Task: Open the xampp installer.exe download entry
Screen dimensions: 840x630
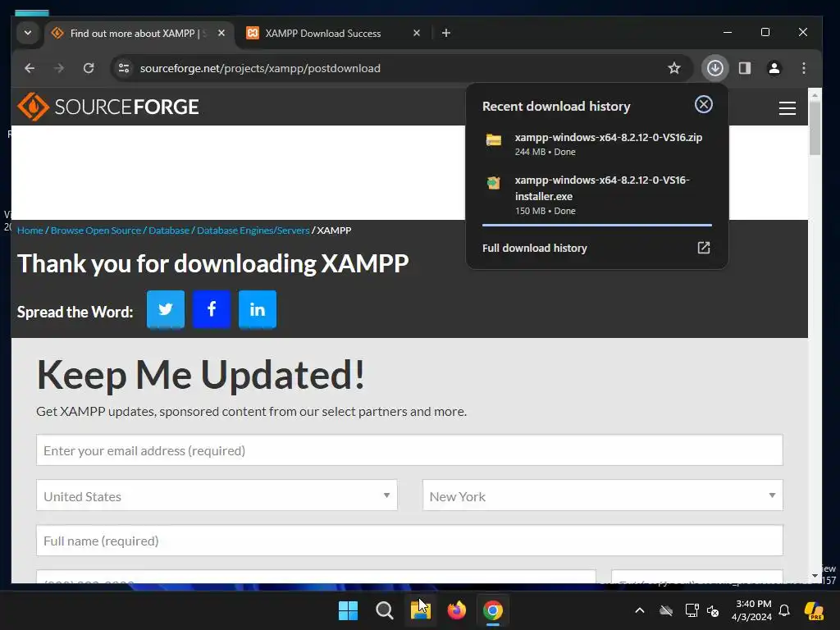Action: click(597, 194)
